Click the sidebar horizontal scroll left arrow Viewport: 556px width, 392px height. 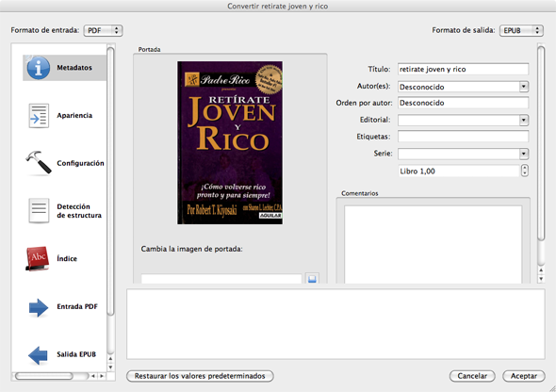93,376
